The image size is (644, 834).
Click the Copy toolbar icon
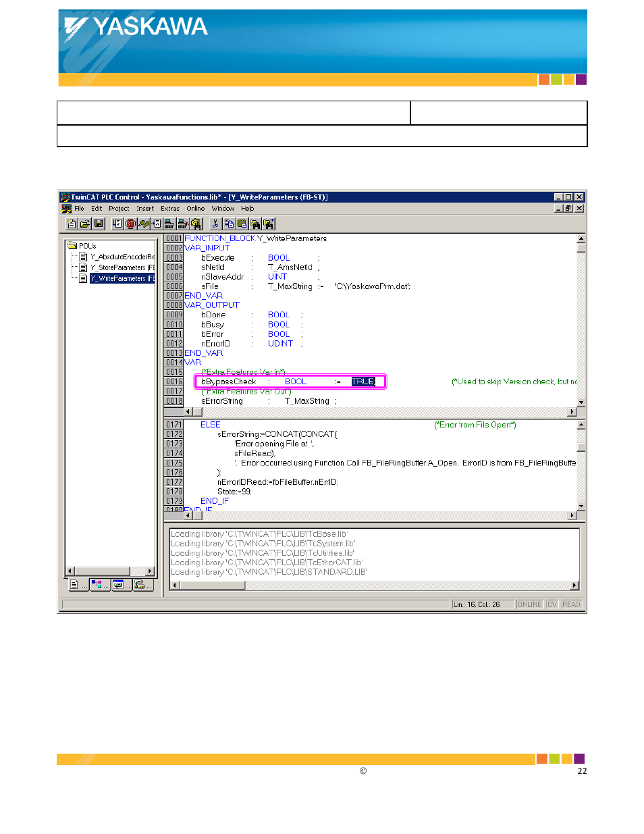[x=229, y=224]
